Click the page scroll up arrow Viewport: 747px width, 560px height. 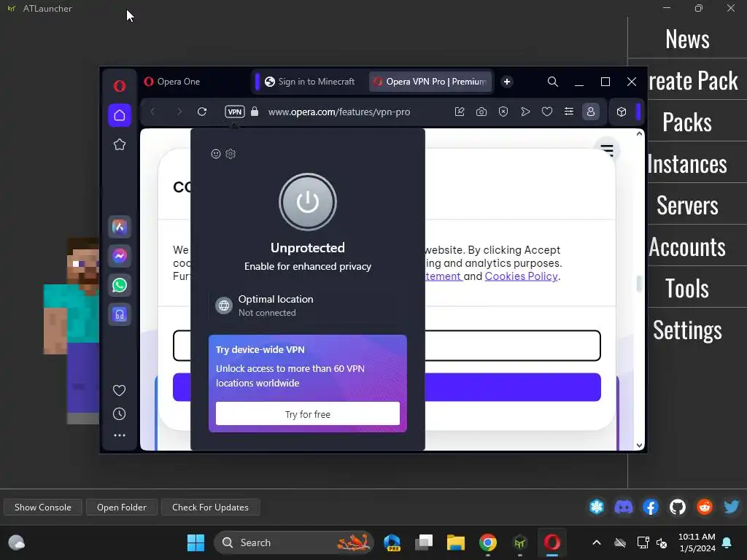[639, 134]
